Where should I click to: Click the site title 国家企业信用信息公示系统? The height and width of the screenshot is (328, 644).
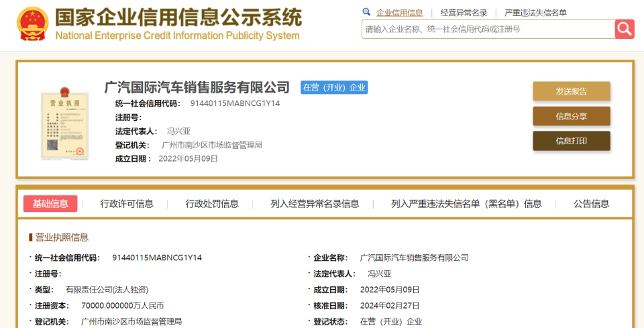tap(178, 17)
